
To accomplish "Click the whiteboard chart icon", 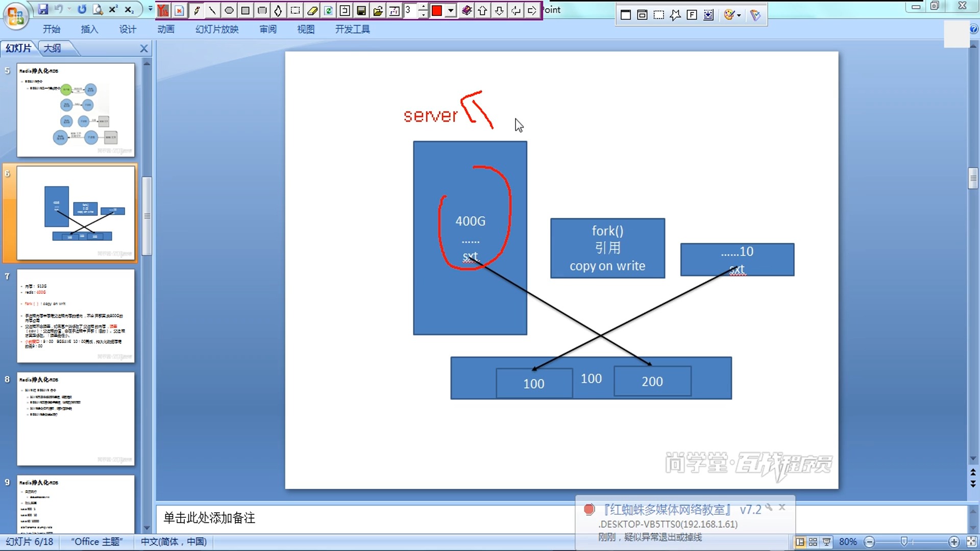I will (x=395, y=11).
